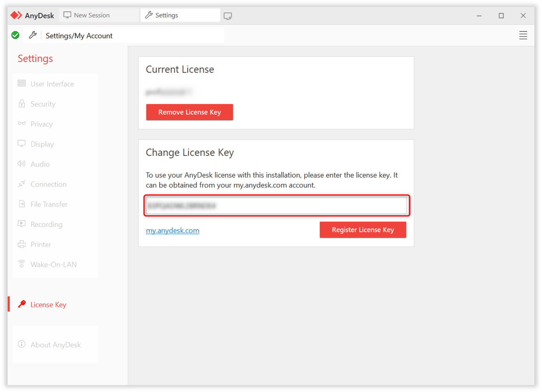Click the User Interface icon in sidebar

22,83
